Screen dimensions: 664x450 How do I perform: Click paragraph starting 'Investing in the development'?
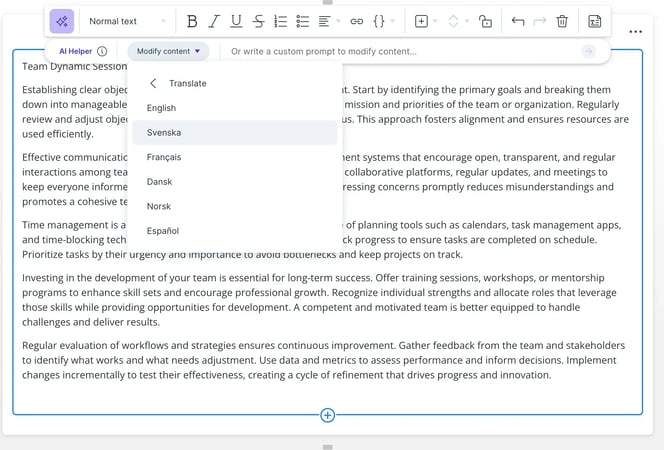pyautogui.click(x=319, y=300)
